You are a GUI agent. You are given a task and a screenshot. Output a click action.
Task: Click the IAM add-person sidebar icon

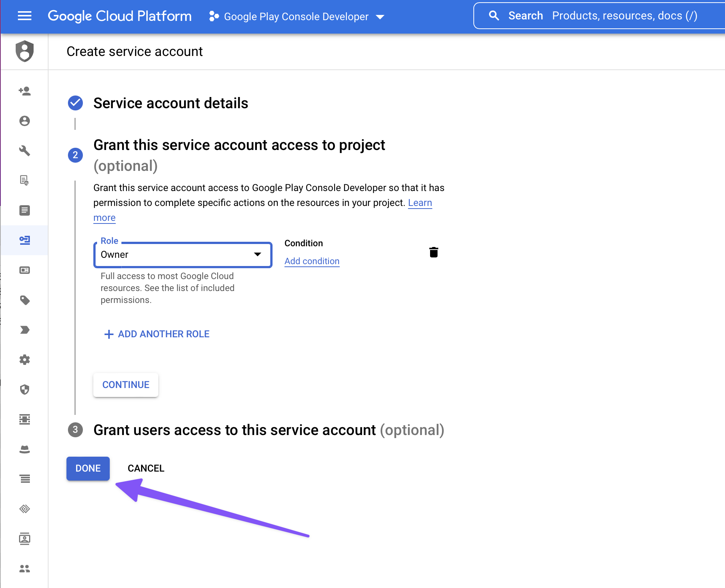tap(25, 91)
